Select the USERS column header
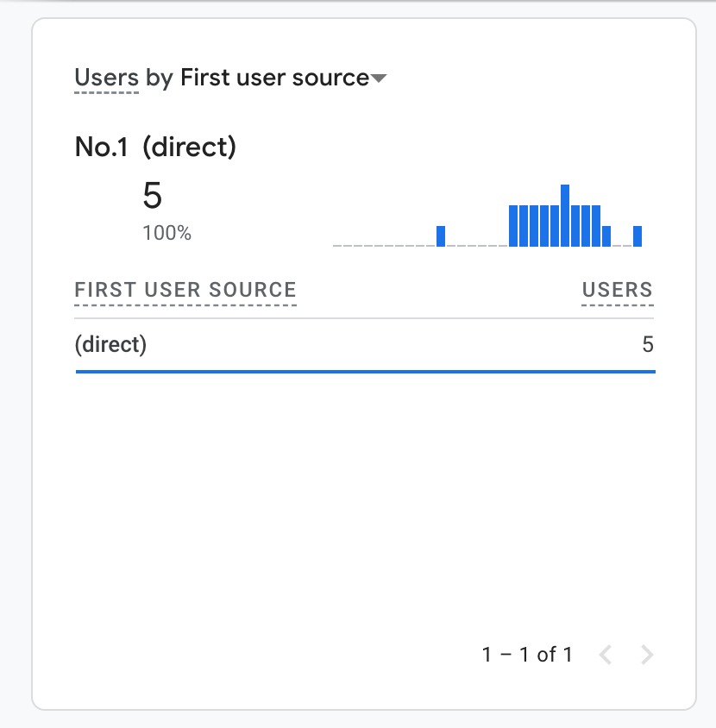The height and width of the screenshot is (728, 716). [x=618, y=290]
